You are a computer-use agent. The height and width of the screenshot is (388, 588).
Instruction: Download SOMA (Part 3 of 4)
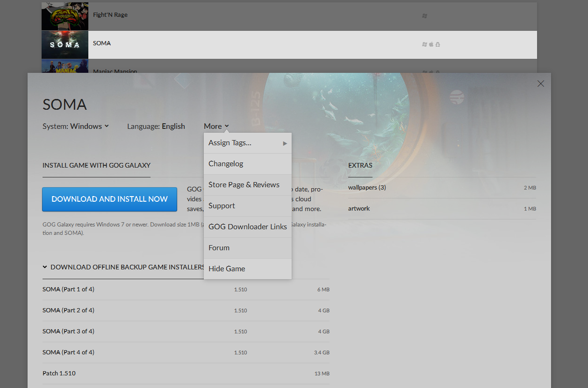coord(186,332)
